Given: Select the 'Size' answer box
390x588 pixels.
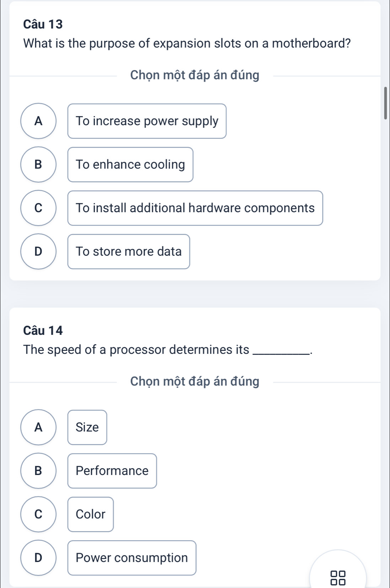Looking at the screenshot, I should [x=87, y=427].
